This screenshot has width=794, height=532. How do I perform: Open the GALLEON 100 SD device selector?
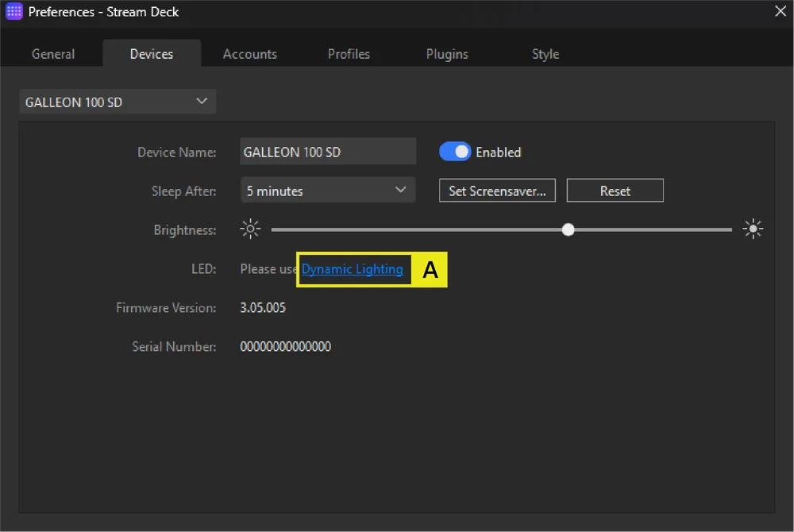118,102
